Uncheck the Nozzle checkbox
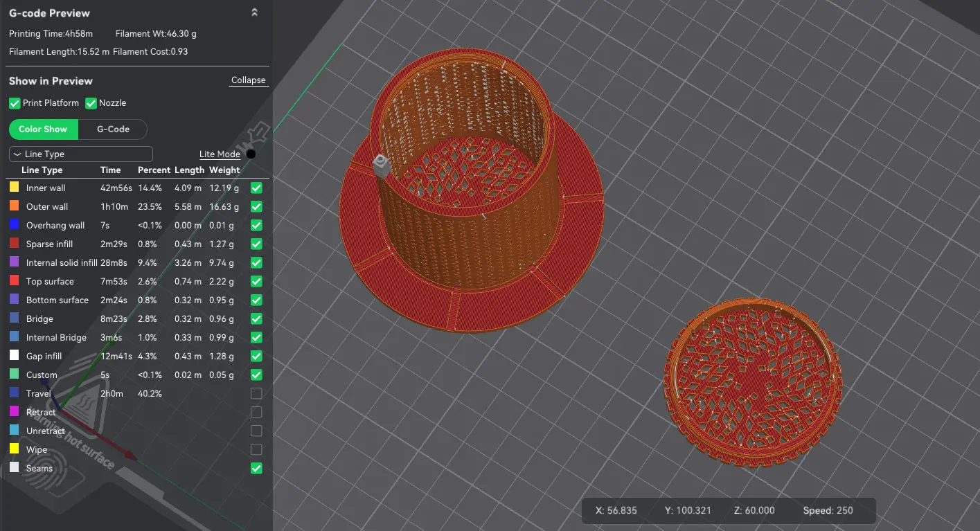 [91, 103]
